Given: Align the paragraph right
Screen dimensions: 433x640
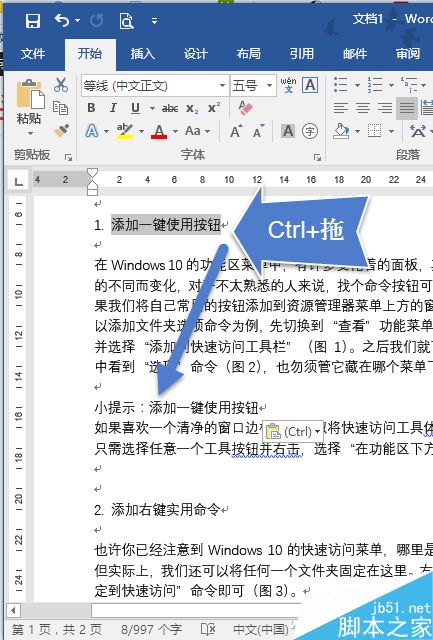Looking at the screenshot, I should click(385, 108).
